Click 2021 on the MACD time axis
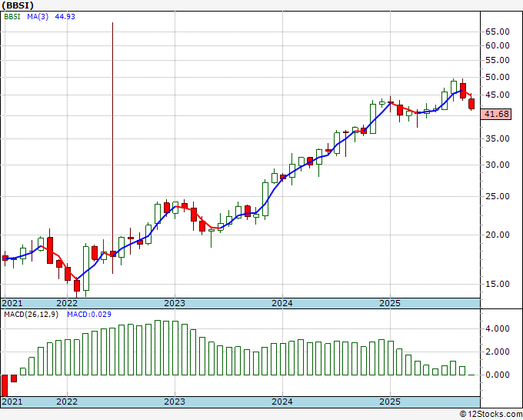The image size is (523, 420). [x=12, y=402]
